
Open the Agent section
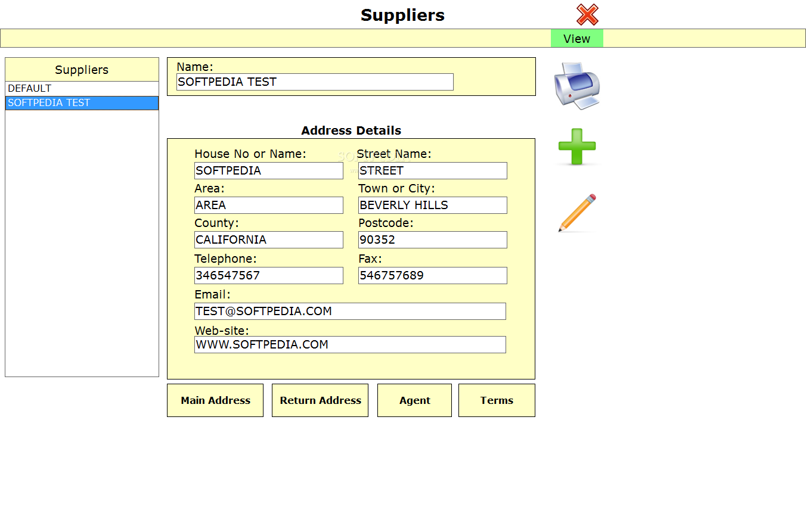(414, 400)
